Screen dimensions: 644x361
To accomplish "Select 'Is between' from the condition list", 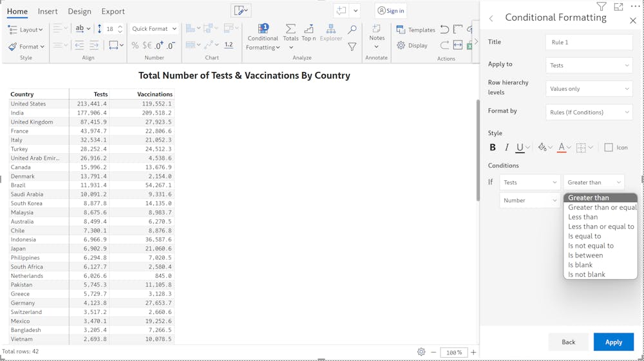I will pyautogui.click(x=585, y=255).
